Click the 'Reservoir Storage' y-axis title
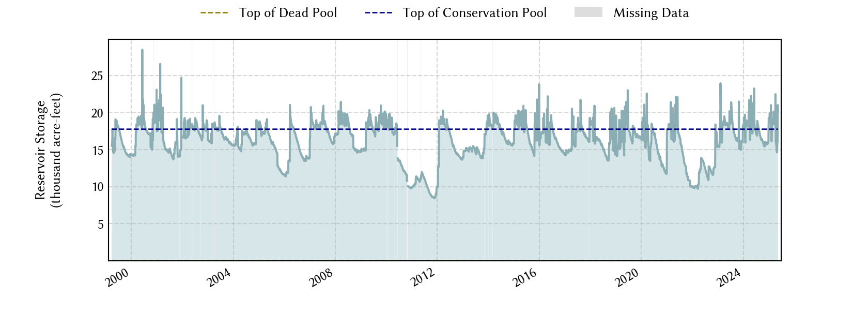The height and width of the screenshot is (326, 868). point(40,150)
